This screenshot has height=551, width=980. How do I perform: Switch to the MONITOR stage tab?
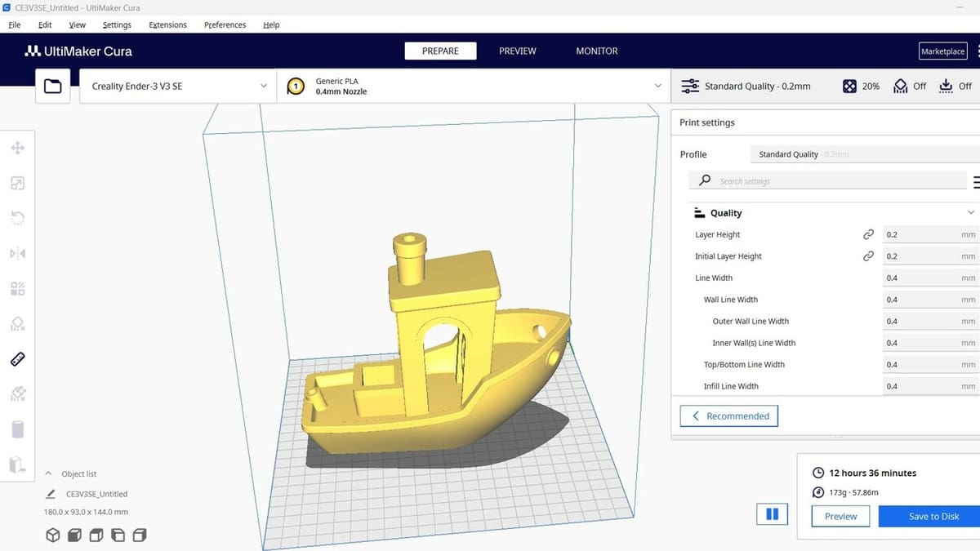pos(597,51)
